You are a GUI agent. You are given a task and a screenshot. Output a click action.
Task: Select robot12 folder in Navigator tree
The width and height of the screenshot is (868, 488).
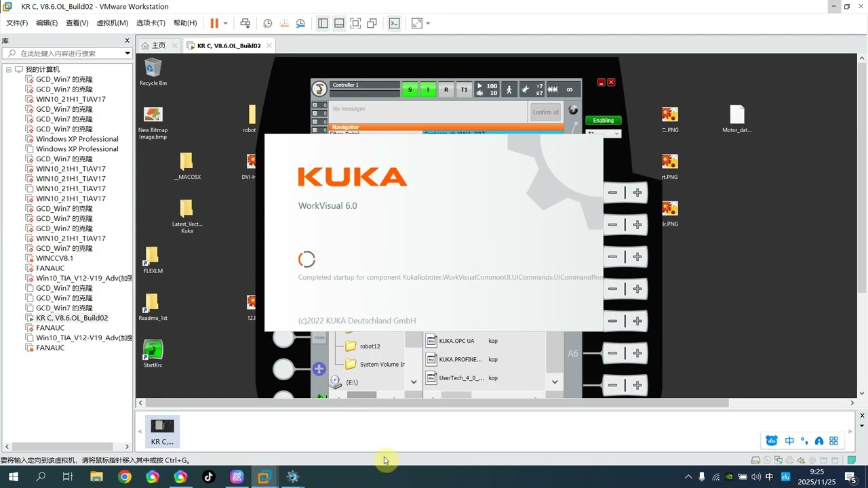363,346
